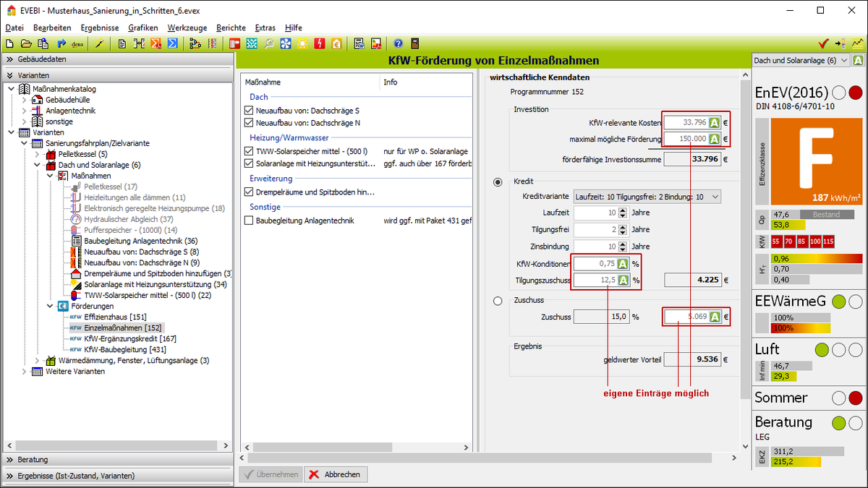Click the yellow line chart icon
The height and width of the screenshot is (488, 868).
pos(857,43)
